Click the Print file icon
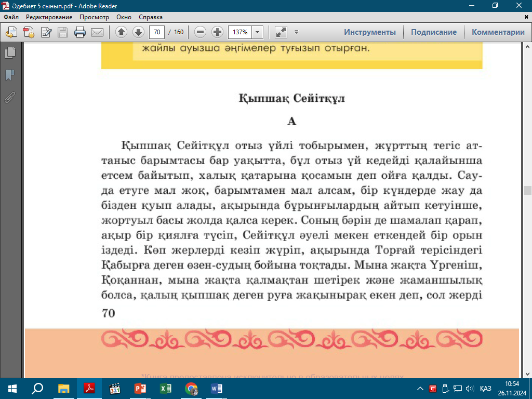Image resolution: width=532 pixels, height=399 pixels. (80, 32)
